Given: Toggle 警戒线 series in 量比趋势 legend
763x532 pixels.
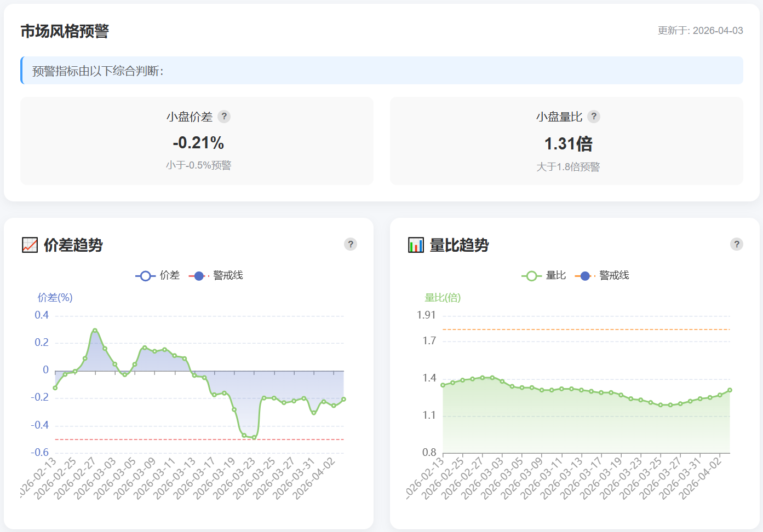Looking at the screenshot, I should click(602, 275).
